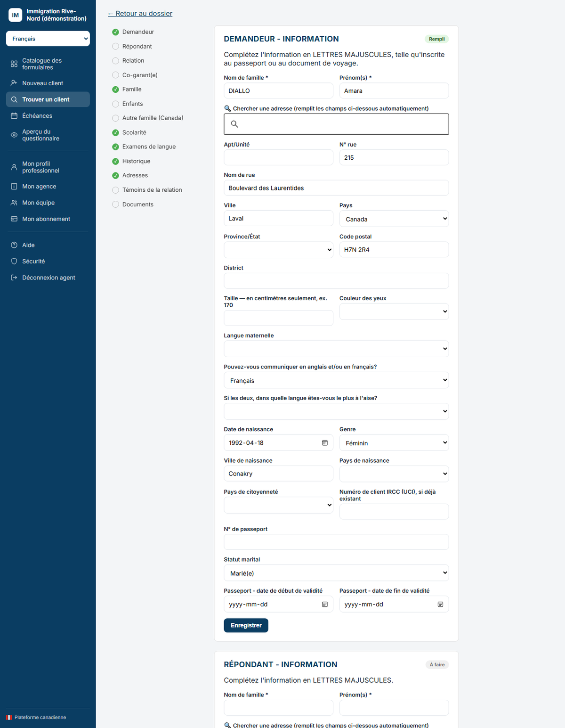
Task: Click the Scolarité green check icon
Action: 115,132
